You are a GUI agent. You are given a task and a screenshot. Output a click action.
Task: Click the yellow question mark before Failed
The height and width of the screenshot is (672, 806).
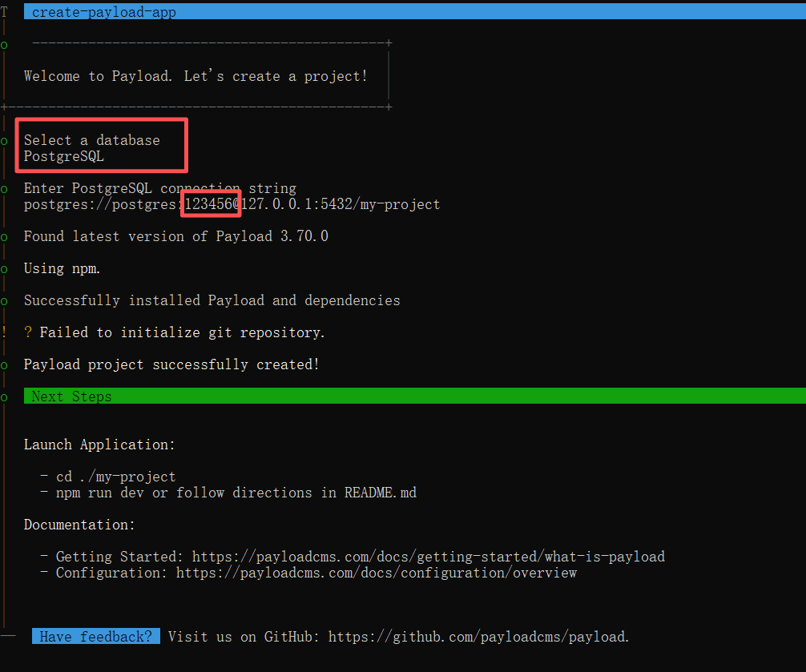(x=28, y=332)
